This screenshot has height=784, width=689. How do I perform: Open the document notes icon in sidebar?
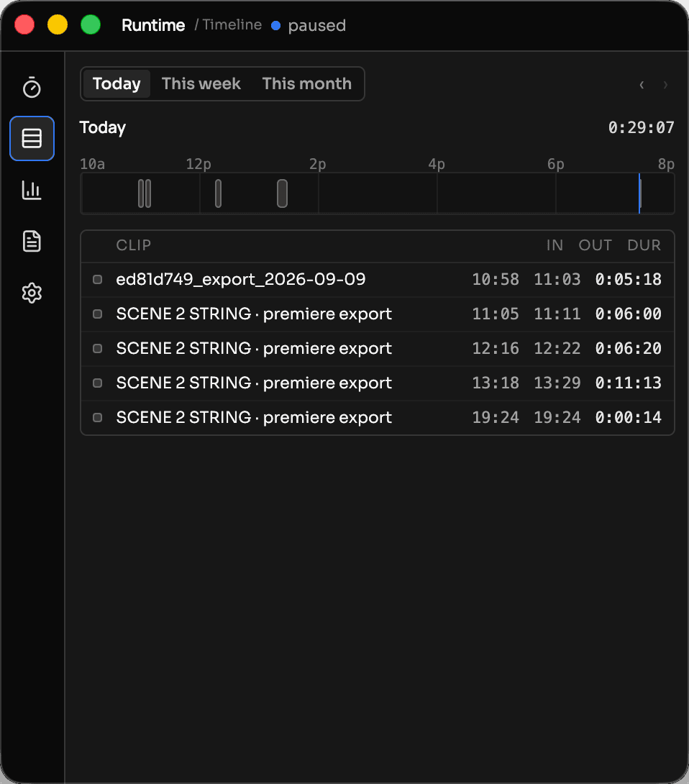(x=32, y=242)
